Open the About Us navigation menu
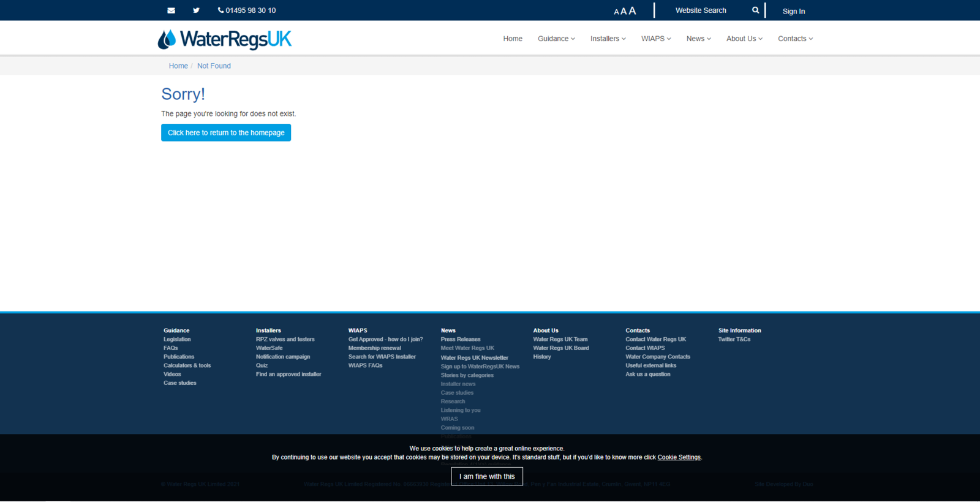Viewport: 980px width, 502px height. click(744, 39)
